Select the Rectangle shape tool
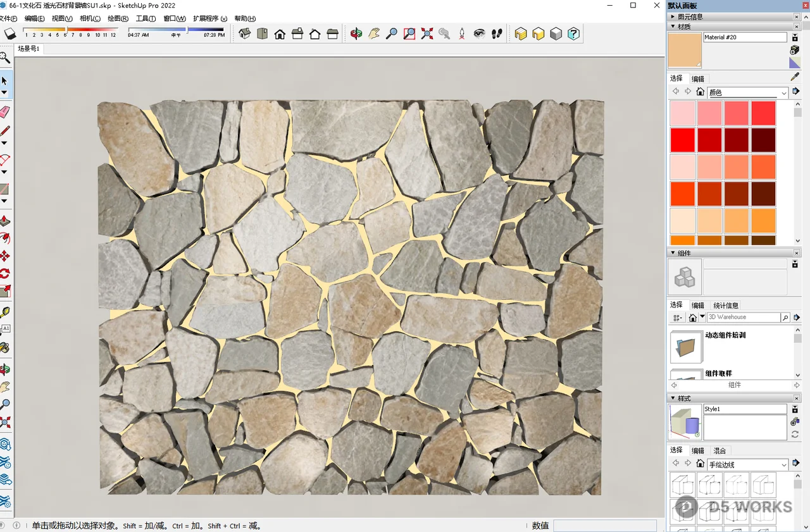This screenshot has height=532, width=810. pos(4,189)
